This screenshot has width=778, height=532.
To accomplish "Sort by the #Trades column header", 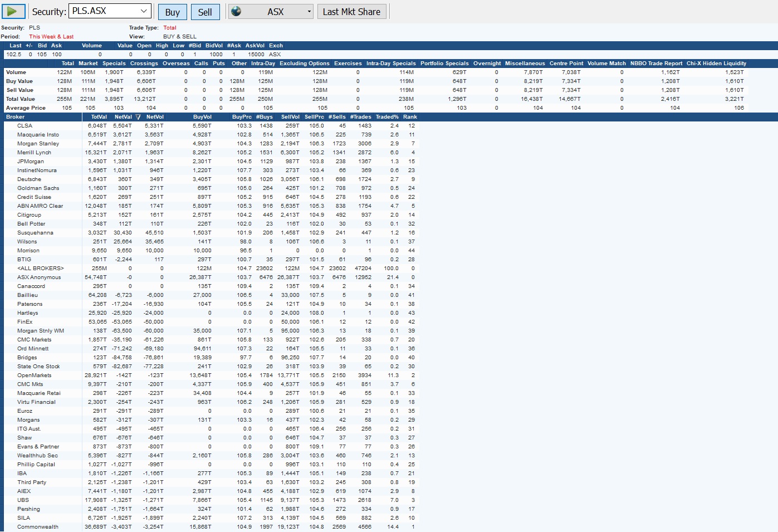I will 361,117.
